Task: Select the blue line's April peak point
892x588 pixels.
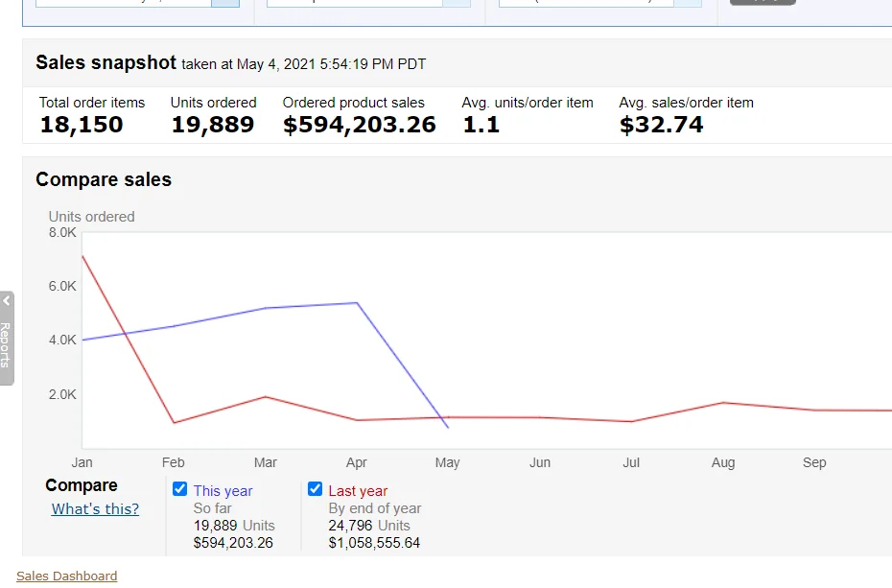Action: click(357, 303)
